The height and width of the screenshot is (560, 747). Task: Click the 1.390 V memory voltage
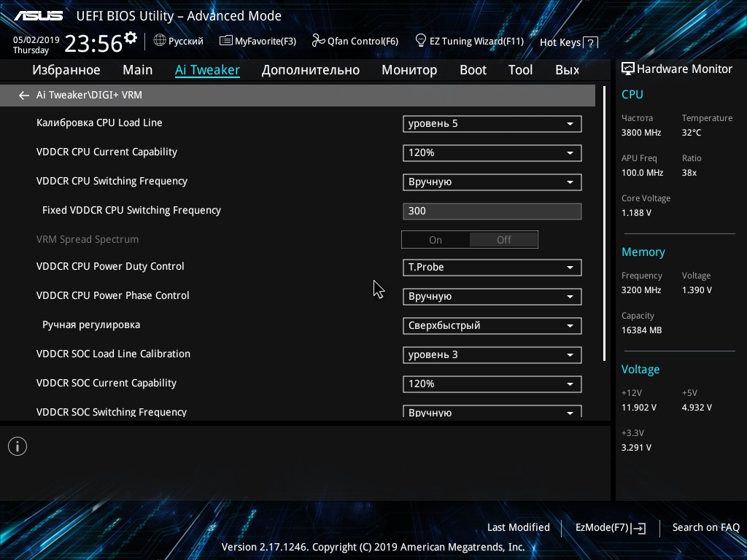click(x=697, y=289)
